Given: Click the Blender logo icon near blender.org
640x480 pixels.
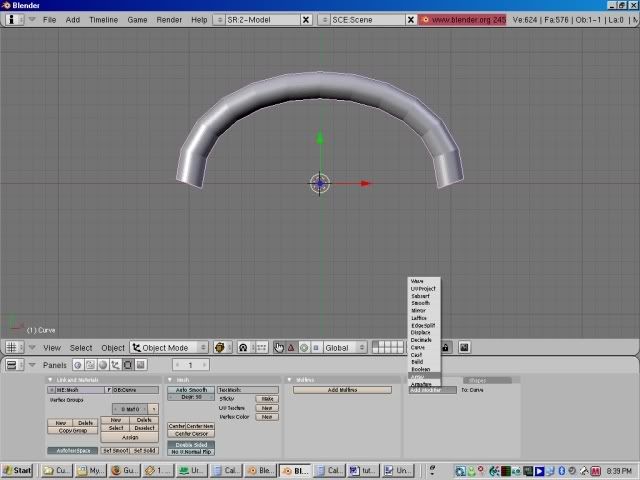Looking at the screenshot, I should point(425,20).
